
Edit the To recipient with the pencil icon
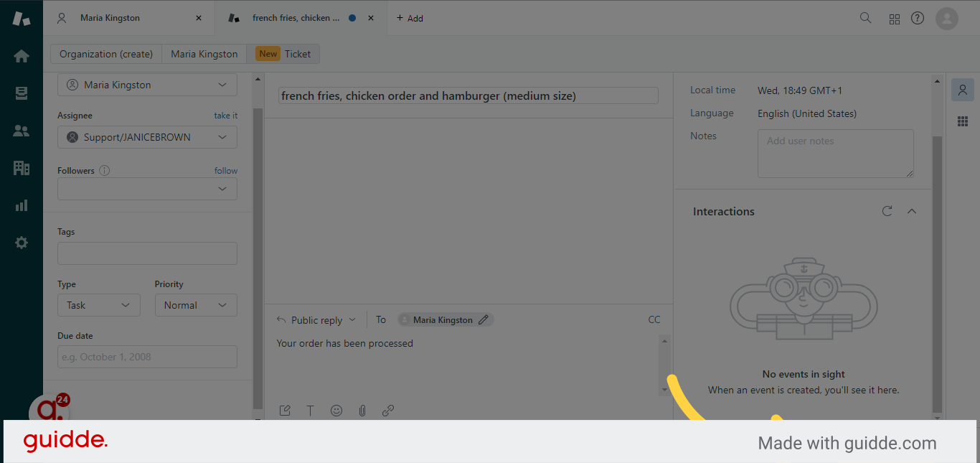tap(484, 319)
